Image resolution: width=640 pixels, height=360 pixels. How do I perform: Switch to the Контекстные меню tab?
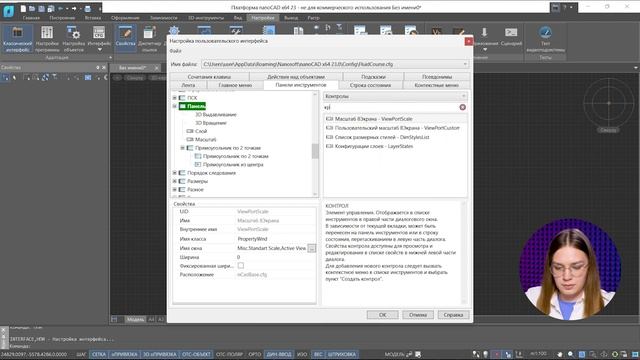[x=436, y=85]
